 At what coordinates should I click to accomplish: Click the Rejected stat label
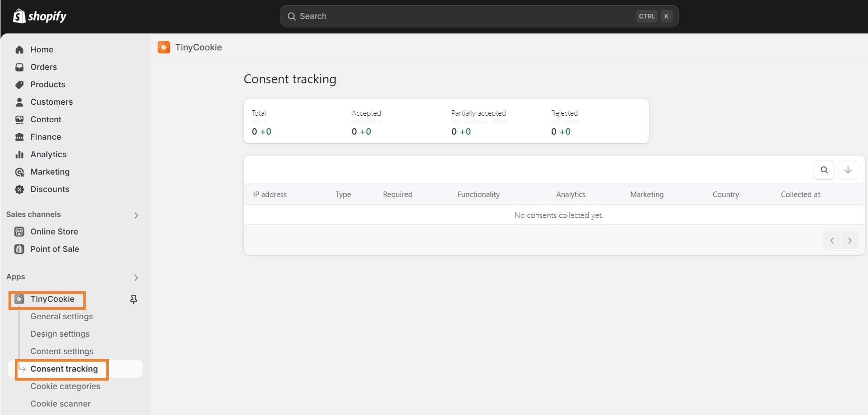(x=564, y=113)
